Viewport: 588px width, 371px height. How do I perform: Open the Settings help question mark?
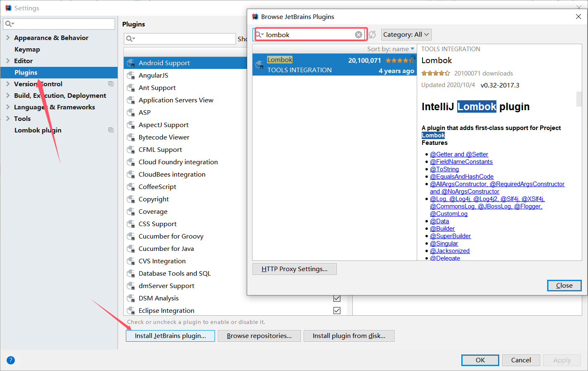(11, 360)
